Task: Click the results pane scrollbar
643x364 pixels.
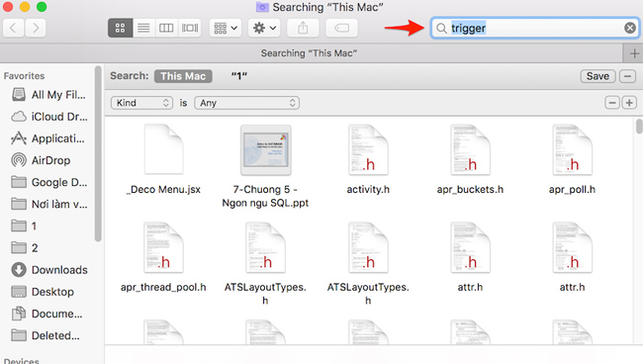Action: (639, 127)
